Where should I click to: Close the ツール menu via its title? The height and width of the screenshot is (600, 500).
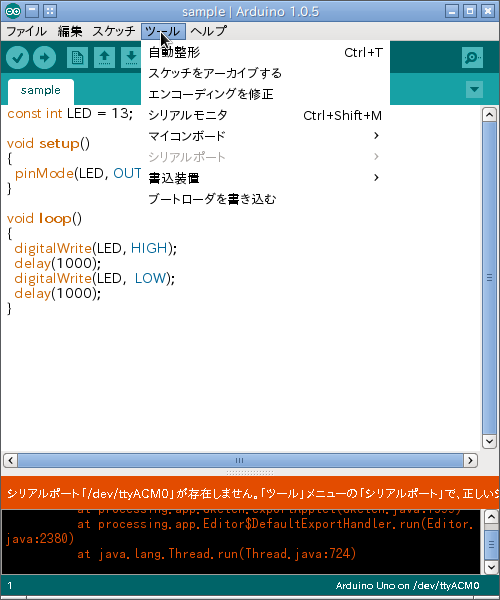coord(163,31)
